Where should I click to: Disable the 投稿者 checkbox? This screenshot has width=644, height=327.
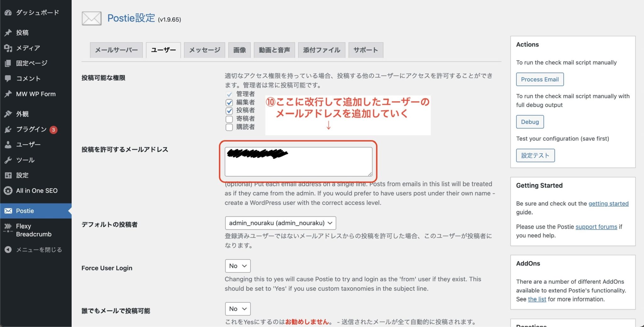click(229, 110)
